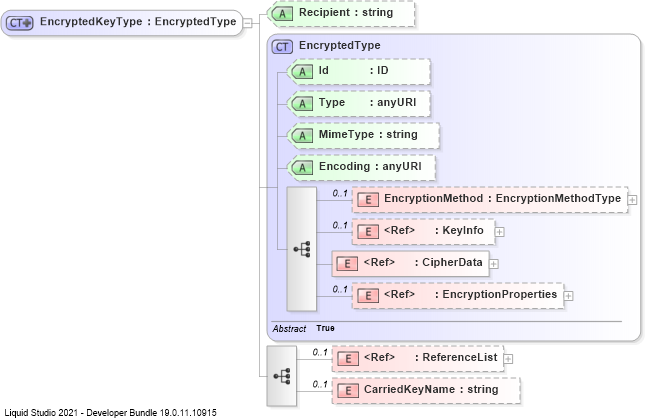Select the CarriedKeyName : string element text
This screenshot has height=418, width=645.
click(431, 389)
